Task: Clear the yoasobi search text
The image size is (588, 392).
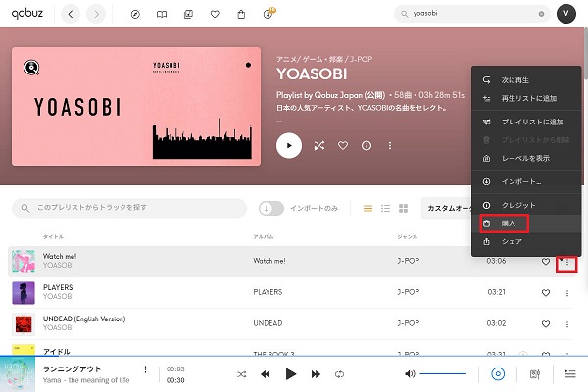Action: (x=541, y=14)
